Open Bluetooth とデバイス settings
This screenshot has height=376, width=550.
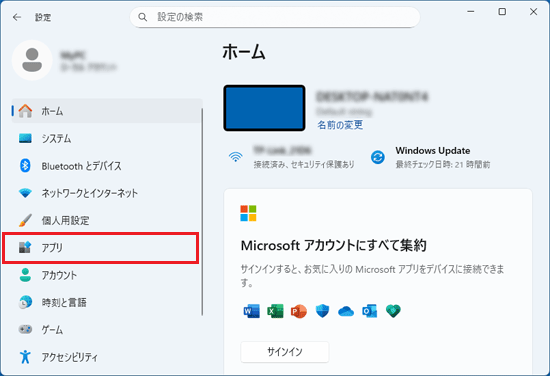(81, 166)
